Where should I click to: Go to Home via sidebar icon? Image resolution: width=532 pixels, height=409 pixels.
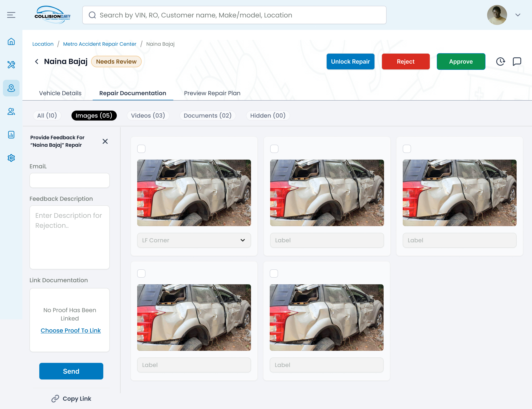click(x=11, y=42)
